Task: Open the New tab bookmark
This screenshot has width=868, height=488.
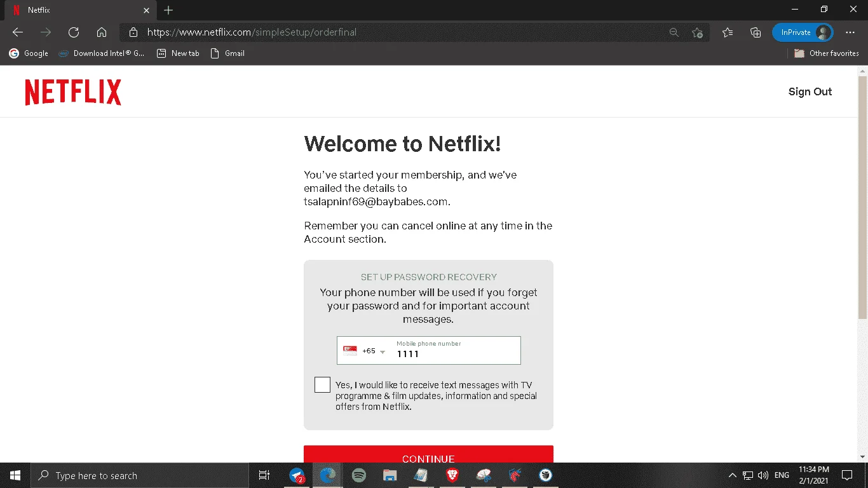Action: click(x=179, y=53)
